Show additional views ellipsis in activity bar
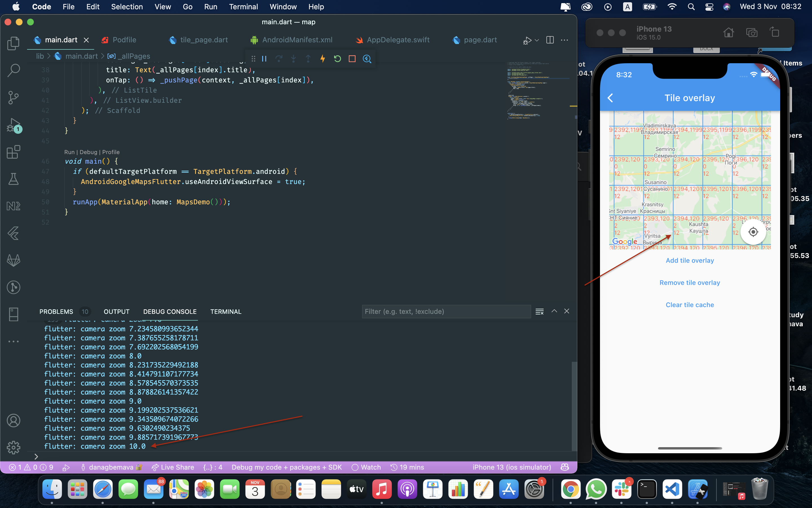Viewport: 812px width, 508px height. [14, 341]
